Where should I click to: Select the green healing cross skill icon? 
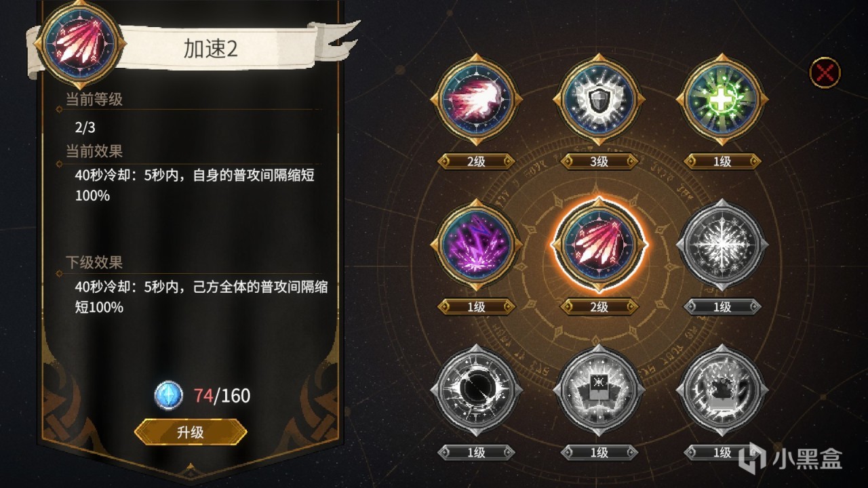pyautogui.click(x=722, y=99)
